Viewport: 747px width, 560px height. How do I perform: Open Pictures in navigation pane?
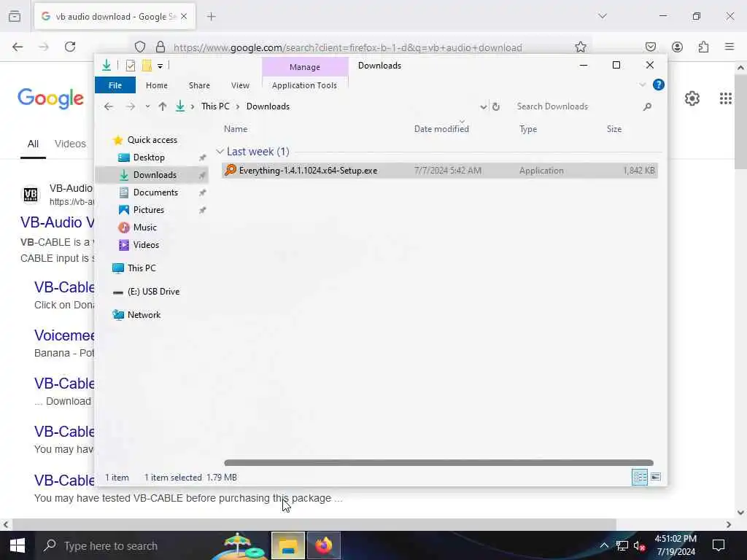148,210
